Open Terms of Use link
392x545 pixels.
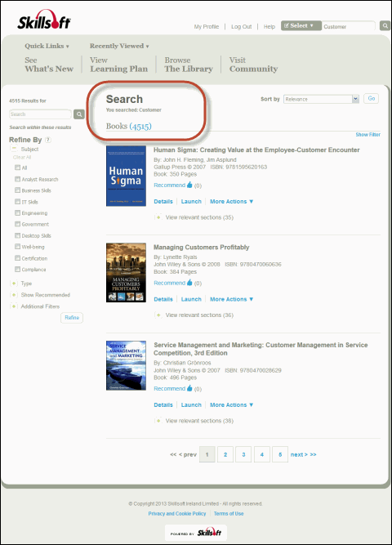[x=229, y=513]
